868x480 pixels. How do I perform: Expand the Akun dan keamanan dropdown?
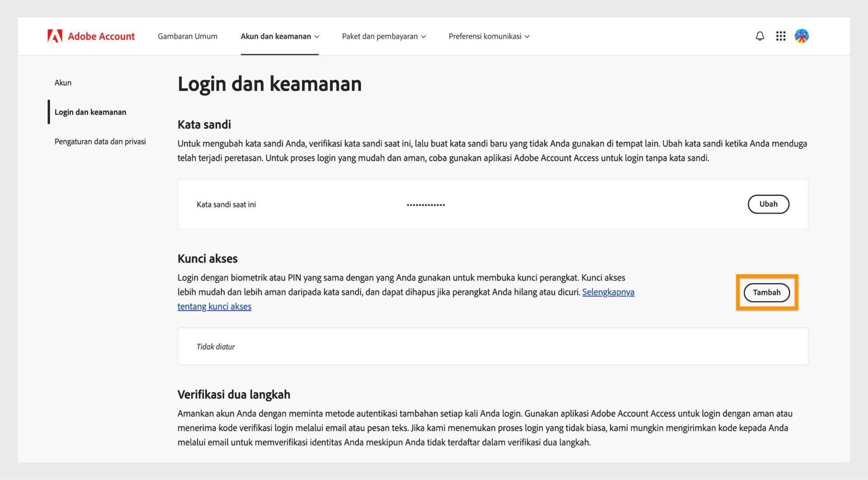point(279,36)
